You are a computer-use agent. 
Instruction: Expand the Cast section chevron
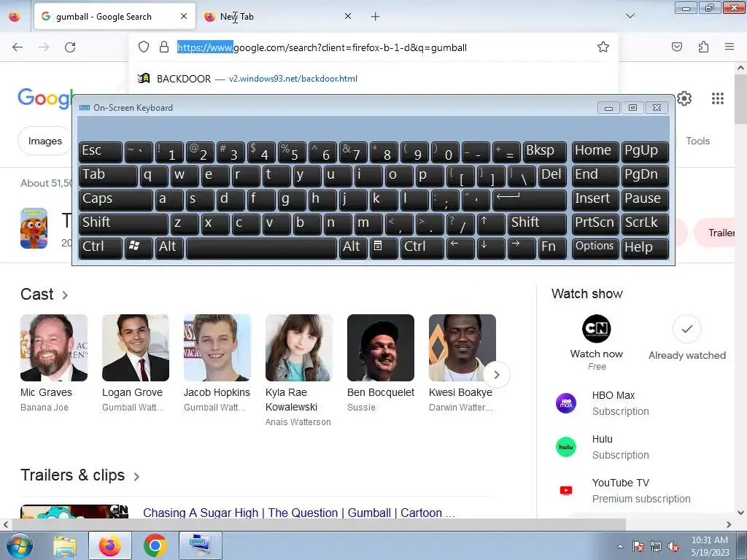(x=65, y=295)
